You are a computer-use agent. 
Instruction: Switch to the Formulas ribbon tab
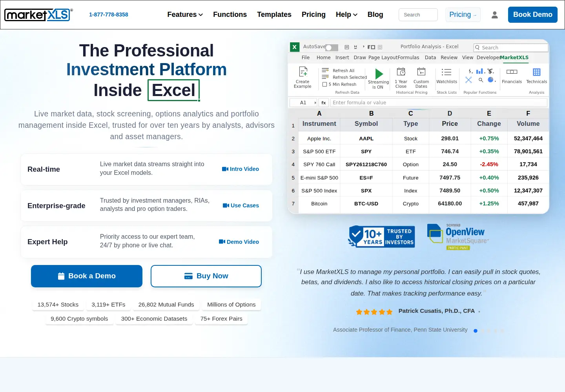pos(408,58)
